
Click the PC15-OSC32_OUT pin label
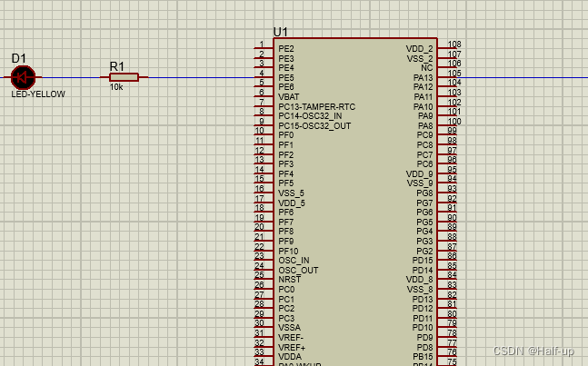[314, 126]
